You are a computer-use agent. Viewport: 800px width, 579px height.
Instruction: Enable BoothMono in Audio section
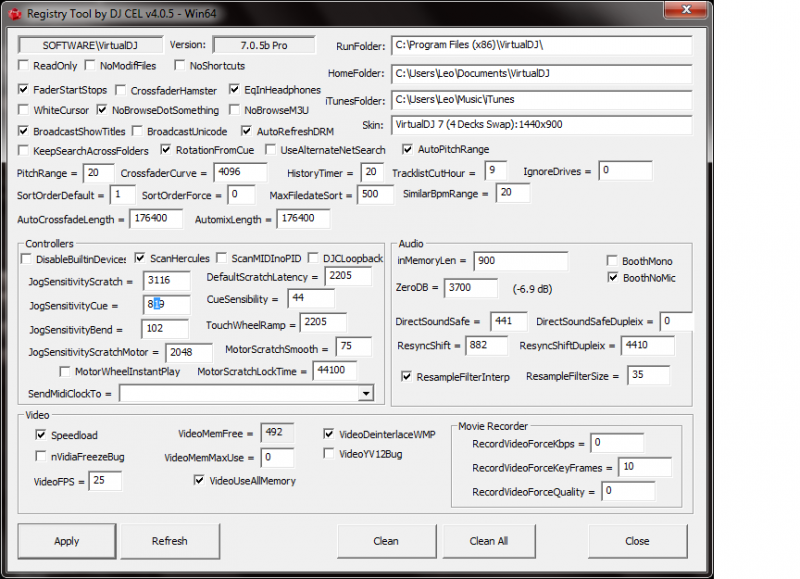tap(612, 261)
